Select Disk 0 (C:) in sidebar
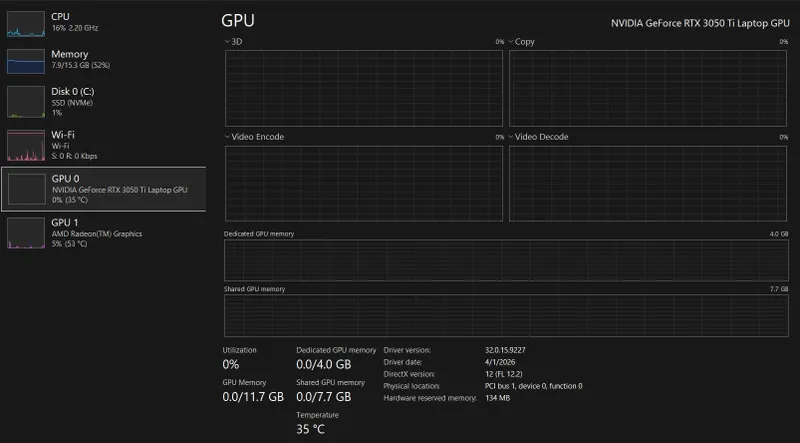The width and height of the screenshot is (800, 443). pos(104,102)
